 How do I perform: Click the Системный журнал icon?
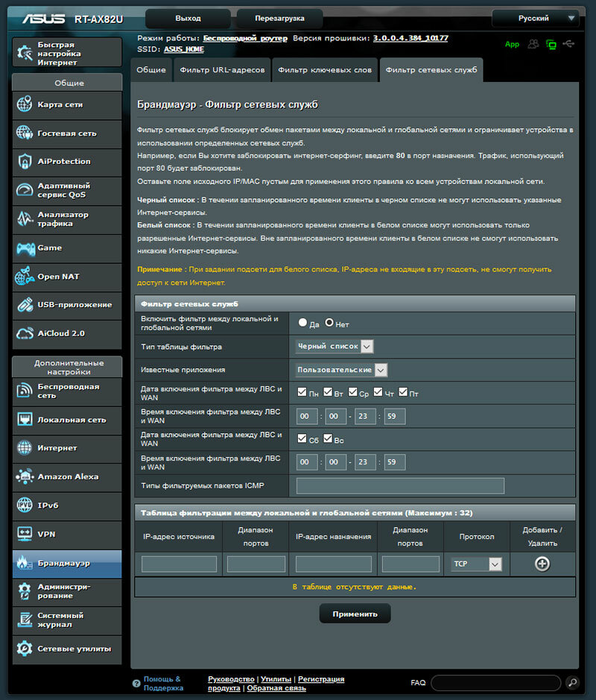tap(25, 619)
